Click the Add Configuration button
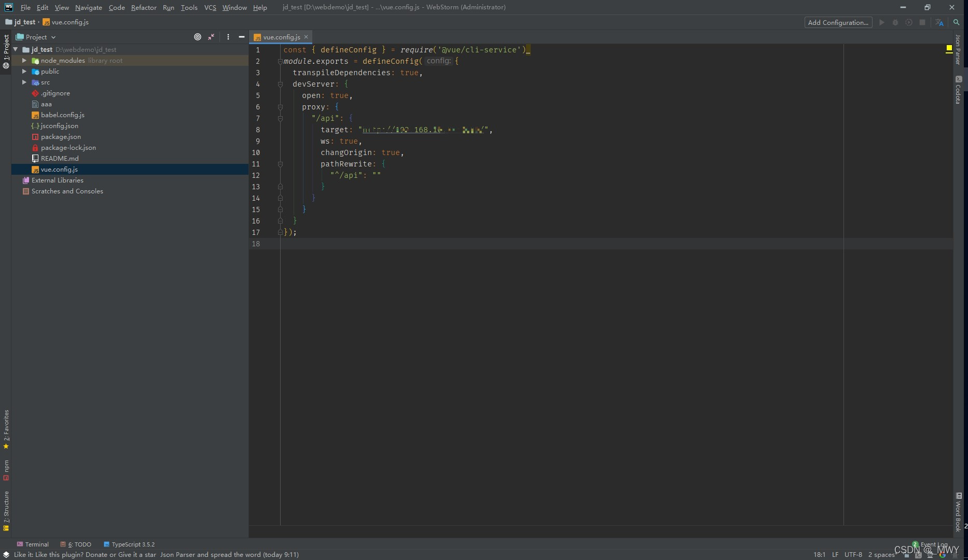 coord(838,22)
